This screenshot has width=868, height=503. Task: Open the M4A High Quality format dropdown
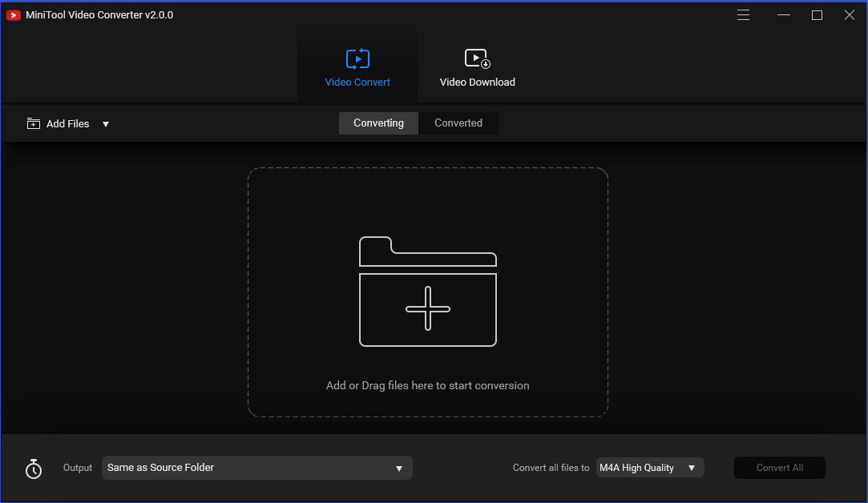pyautogui.click(x=691, y=467)
